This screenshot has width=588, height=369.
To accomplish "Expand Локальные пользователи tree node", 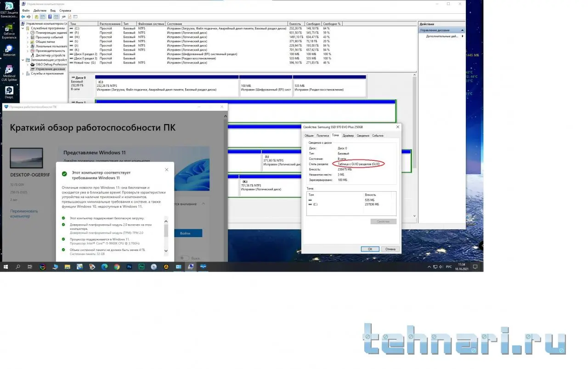I will pos(28,46).
